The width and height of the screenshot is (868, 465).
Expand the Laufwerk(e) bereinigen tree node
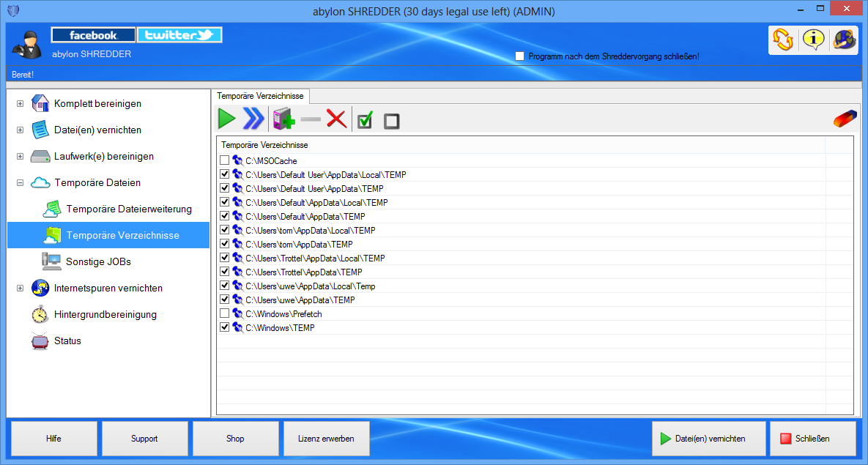coord(20,156)
